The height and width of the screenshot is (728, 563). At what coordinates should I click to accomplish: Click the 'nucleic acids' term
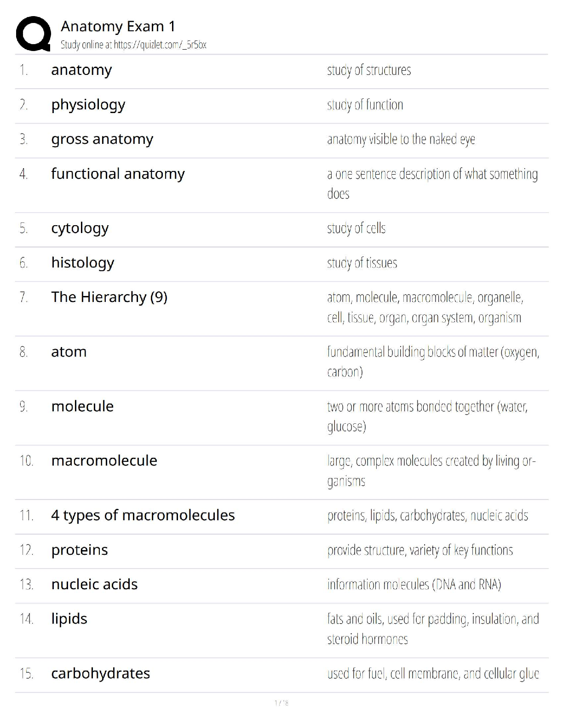(x=94, y=584)
